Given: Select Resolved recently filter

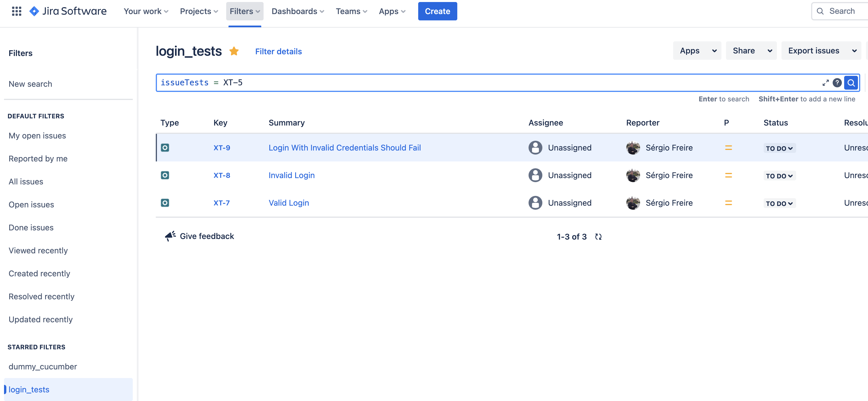Looking at the screenshot, I should (x=41, y=296).
